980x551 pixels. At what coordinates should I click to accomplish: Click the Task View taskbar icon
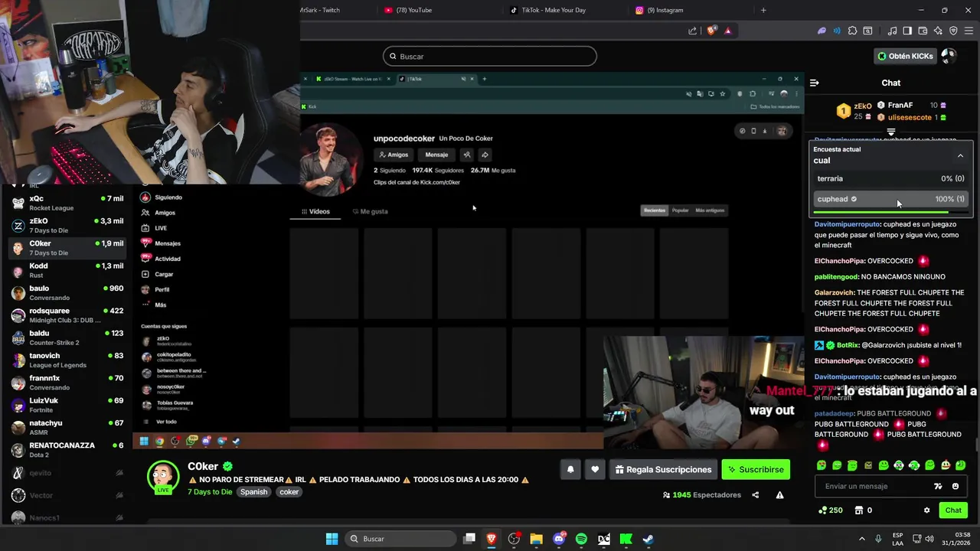pos(469,539)
